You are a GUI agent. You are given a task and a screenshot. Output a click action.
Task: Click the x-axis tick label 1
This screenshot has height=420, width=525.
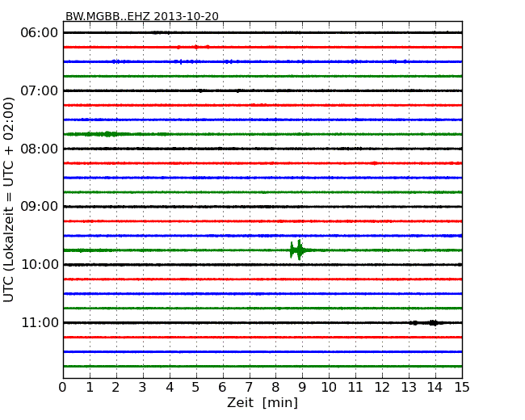[90, 388]
